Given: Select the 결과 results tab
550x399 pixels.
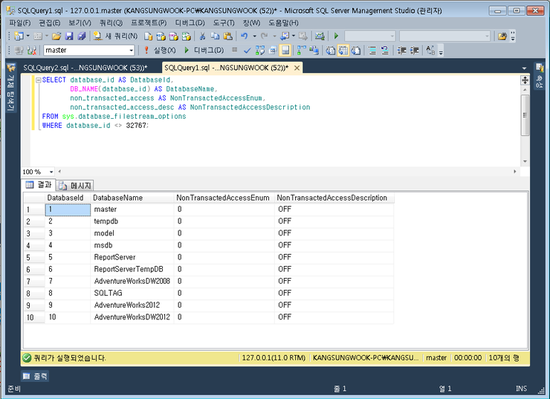Looking at the screenshot, I should point(39,184).
